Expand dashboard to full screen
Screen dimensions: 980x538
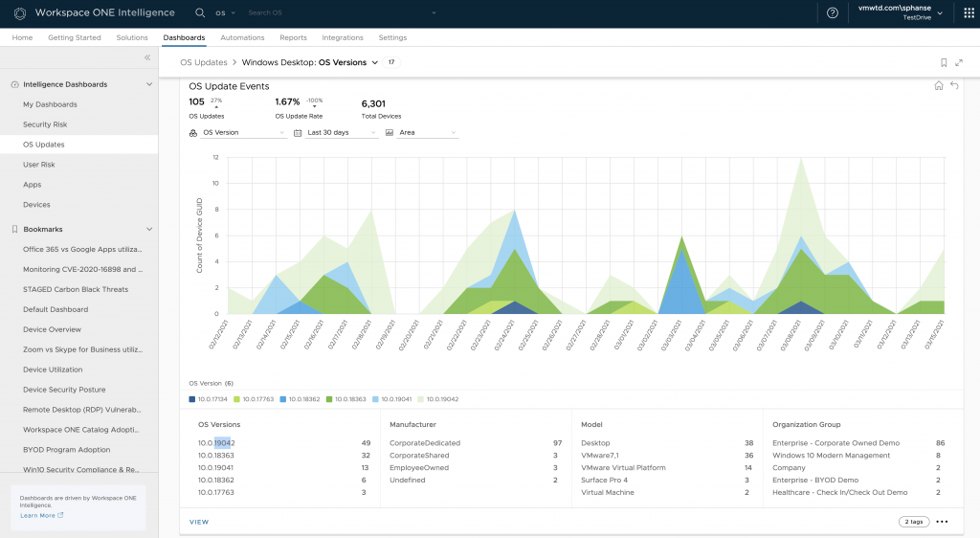(x=959, y=62)
